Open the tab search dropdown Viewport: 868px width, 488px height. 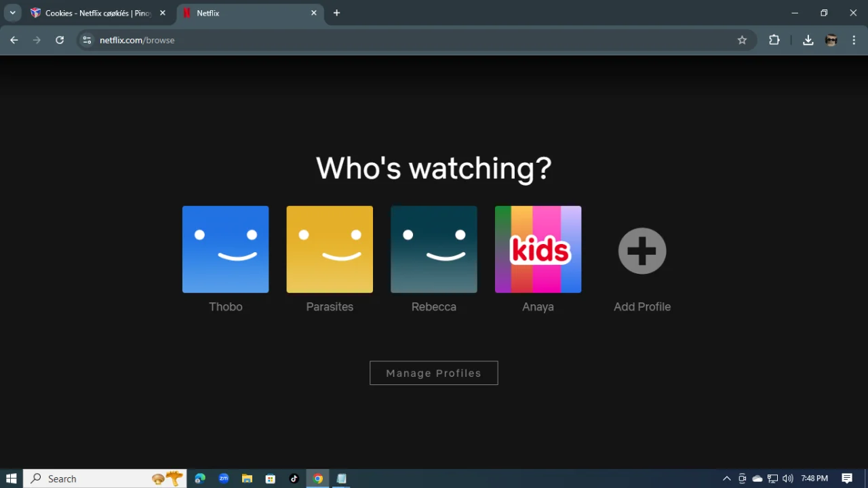12,13
